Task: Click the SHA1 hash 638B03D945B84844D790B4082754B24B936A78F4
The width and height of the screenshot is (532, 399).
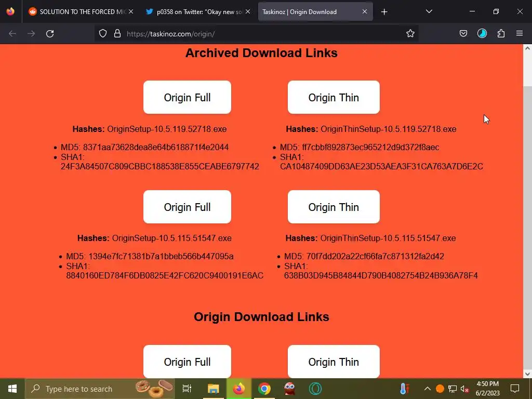Action: (x=381, y=275)
